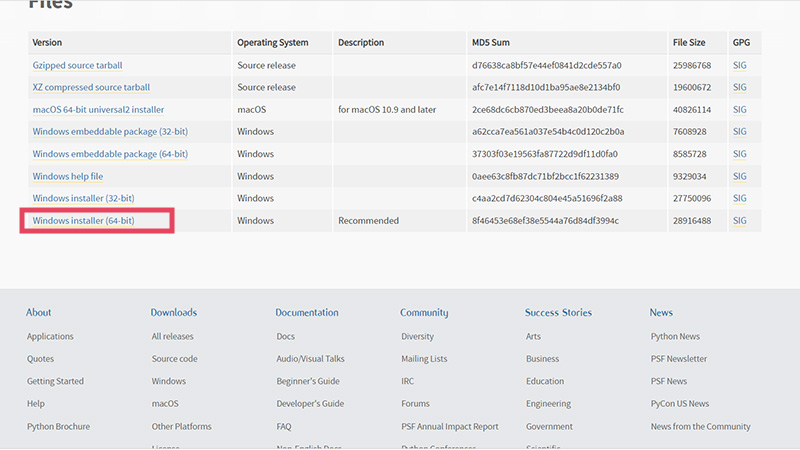
Task: Click macOS 64-bit universal2 installer link
Action: pos(98,110)
